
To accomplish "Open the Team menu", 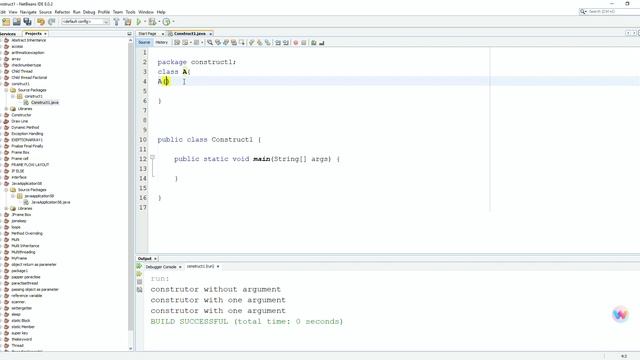I will coord(118,12).
